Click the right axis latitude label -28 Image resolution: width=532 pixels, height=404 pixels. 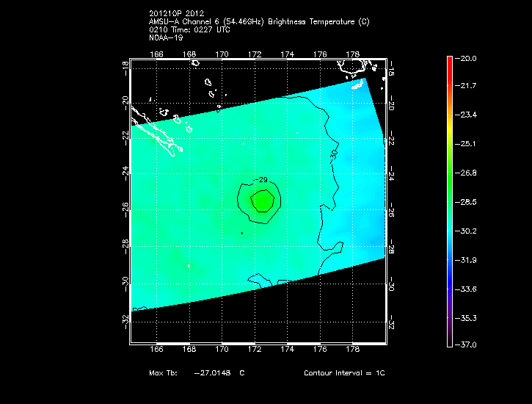tap(391, 247)
